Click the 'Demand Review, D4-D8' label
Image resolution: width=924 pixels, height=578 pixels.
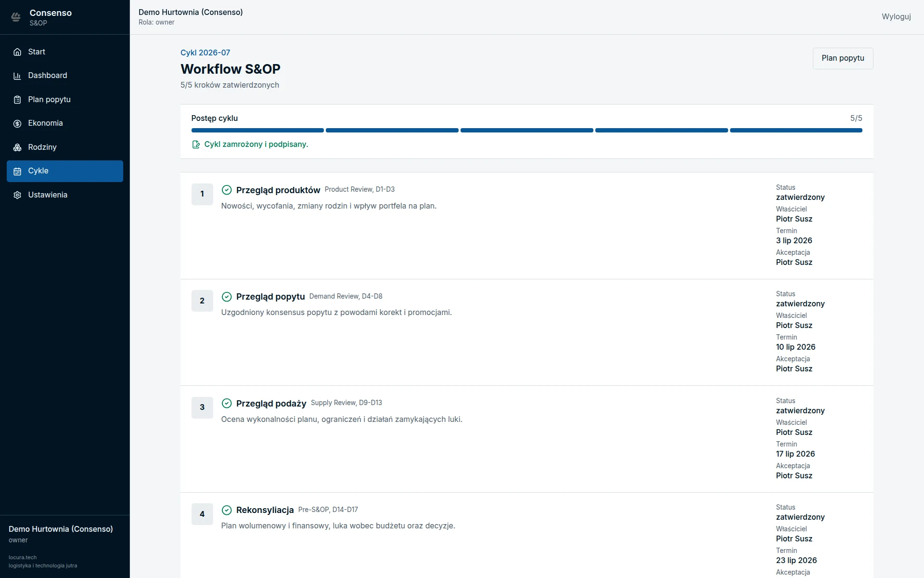(346, 296)
